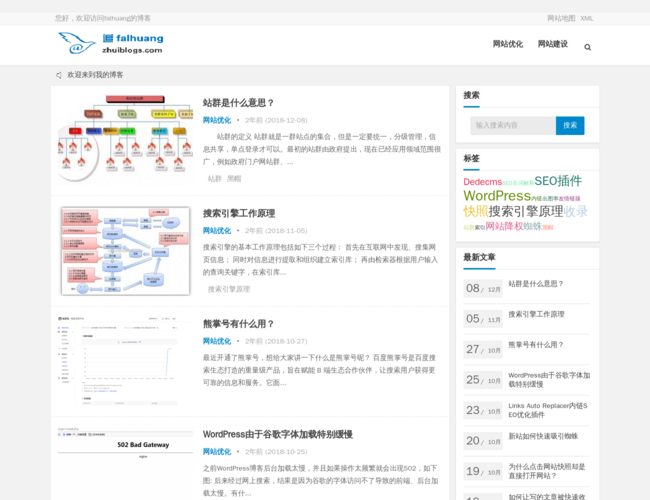
Task: Click the 05 / 11月 date badge
Action: click(483, 319)
